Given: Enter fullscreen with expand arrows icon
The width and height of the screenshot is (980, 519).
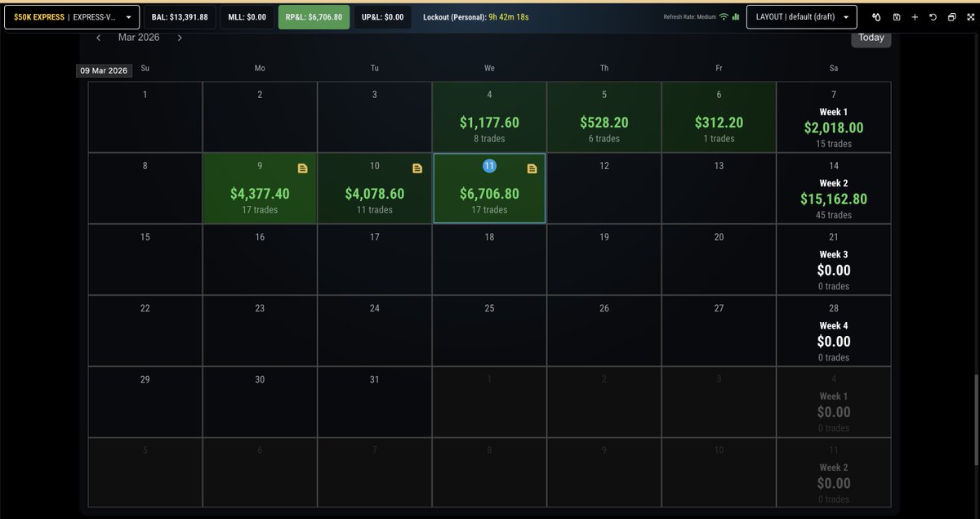Looking at the screenshot, I should tap(969, 17).
